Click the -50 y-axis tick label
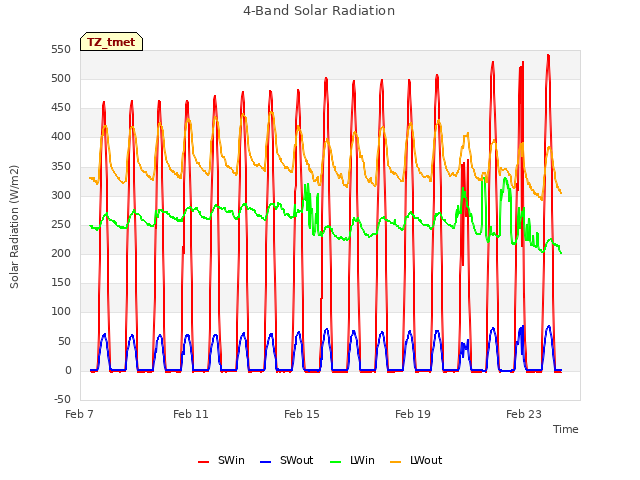 point(62,400)
